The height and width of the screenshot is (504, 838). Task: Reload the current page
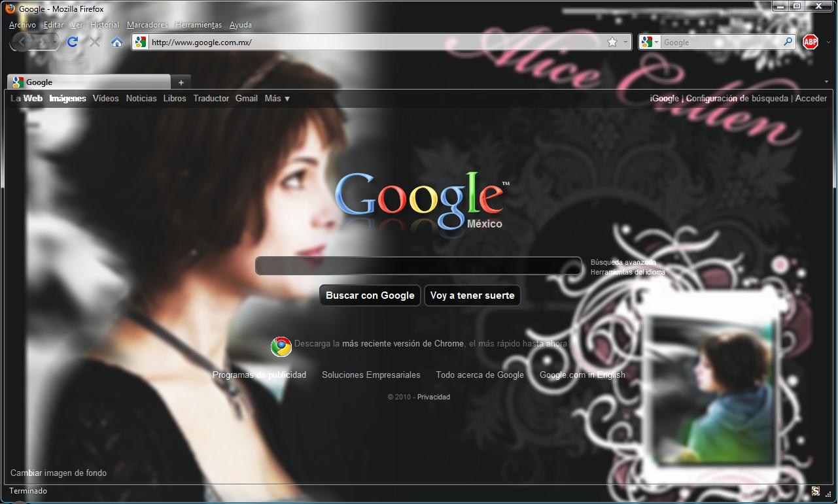point(73,42)
